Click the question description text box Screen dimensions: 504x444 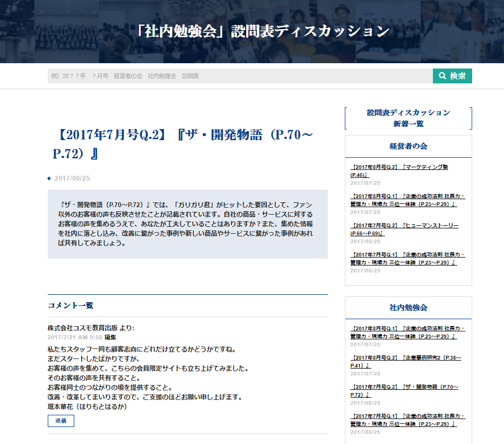188,224
